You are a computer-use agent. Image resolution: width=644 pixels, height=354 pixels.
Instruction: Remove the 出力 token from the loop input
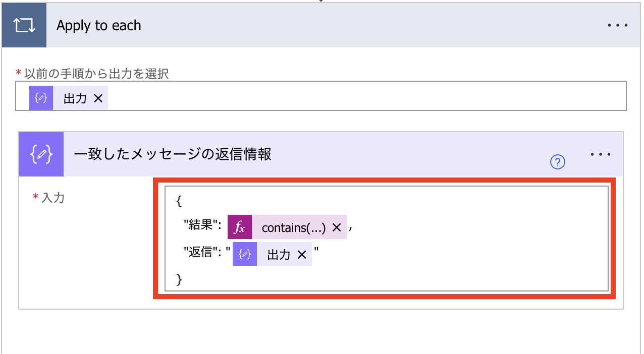97,98
